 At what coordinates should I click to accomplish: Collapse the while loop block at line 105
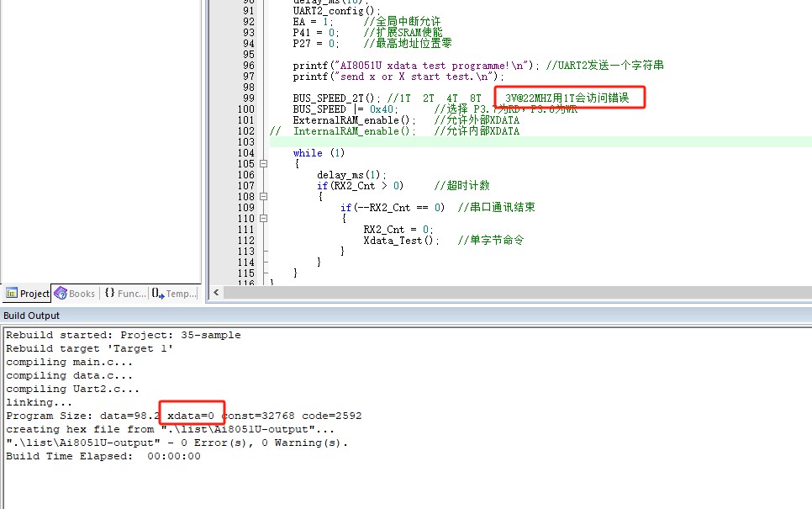[x=264, y=164]
